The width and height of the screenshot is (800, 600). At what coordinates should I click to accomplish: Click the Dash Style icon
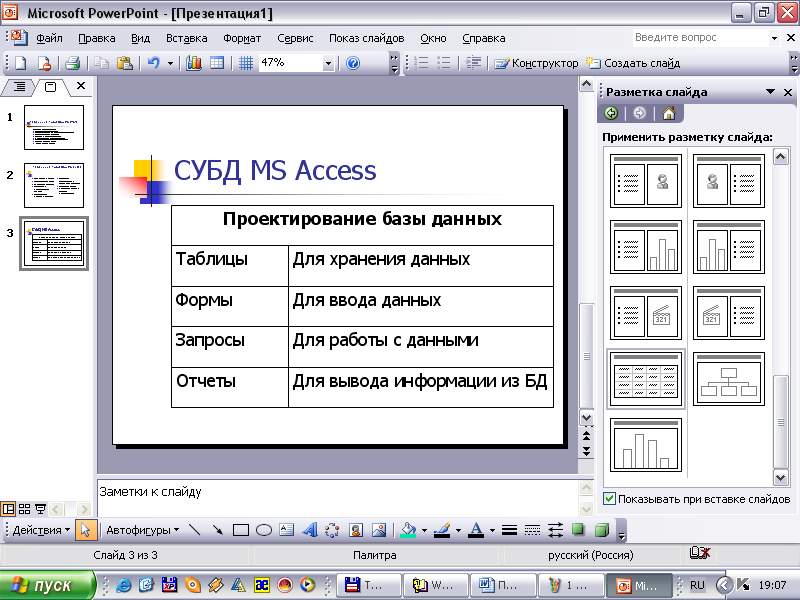[532, 530]
